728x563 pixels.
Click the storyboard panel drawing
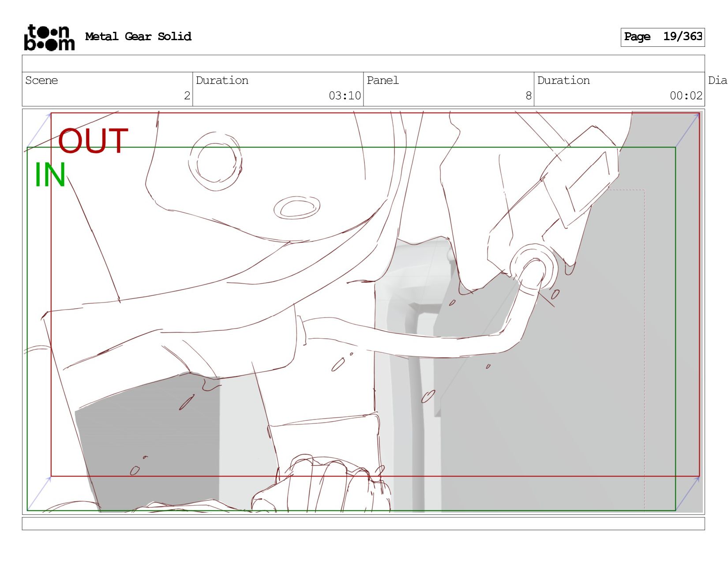pos(363,312)
